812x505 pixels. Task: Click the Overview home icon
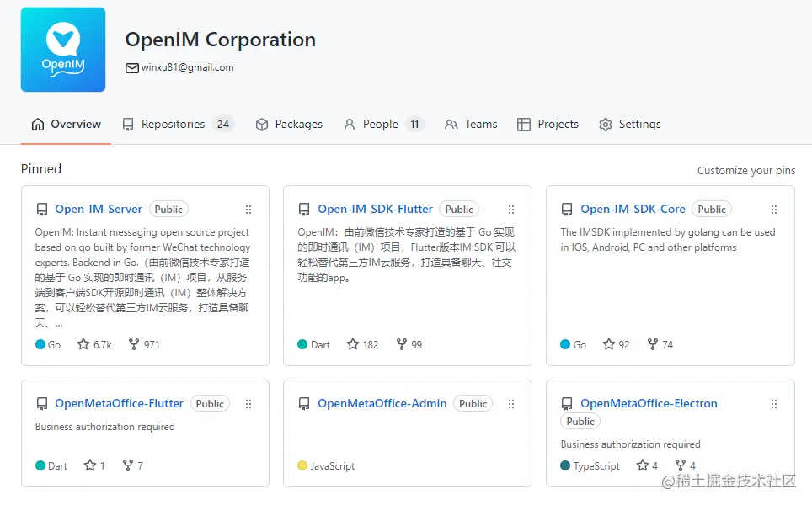click(38, 125)
